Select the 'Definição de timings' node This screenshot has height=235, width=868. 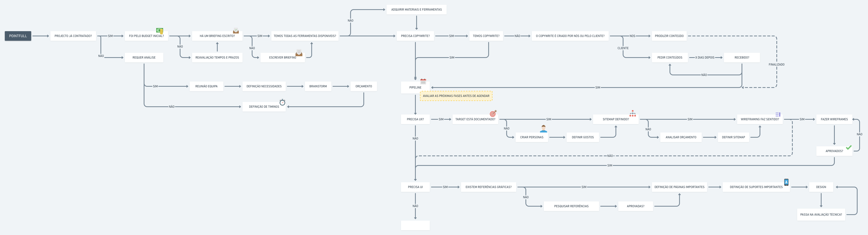click(x=264, y=107)
